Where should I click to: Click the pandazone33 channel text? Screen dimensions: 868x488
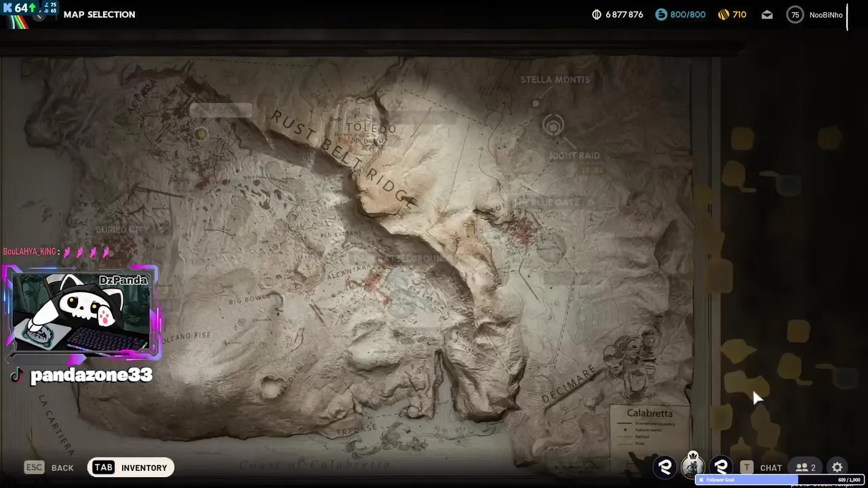click(x=92, y=375)
